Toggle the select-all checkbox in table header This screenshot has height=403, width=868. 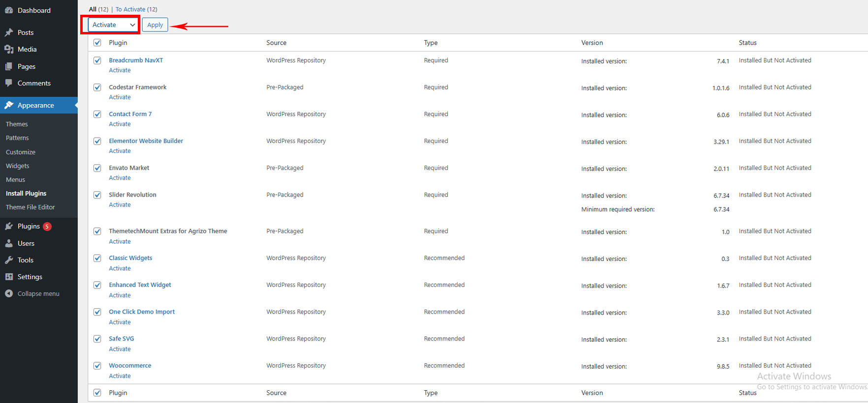tap(97, 43)
